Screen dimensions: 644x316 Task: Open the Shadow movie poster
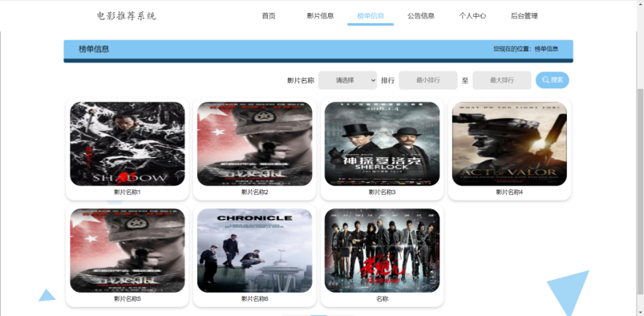click(x=128, y=144)
